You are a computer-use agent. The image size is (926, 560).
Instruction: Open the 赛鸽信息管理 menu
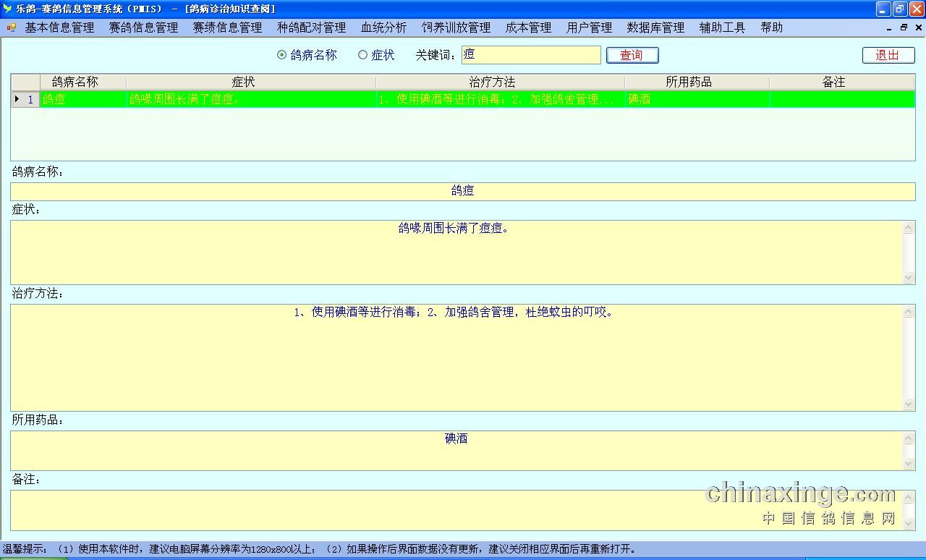pyautogui.click(x=143, y=27)
